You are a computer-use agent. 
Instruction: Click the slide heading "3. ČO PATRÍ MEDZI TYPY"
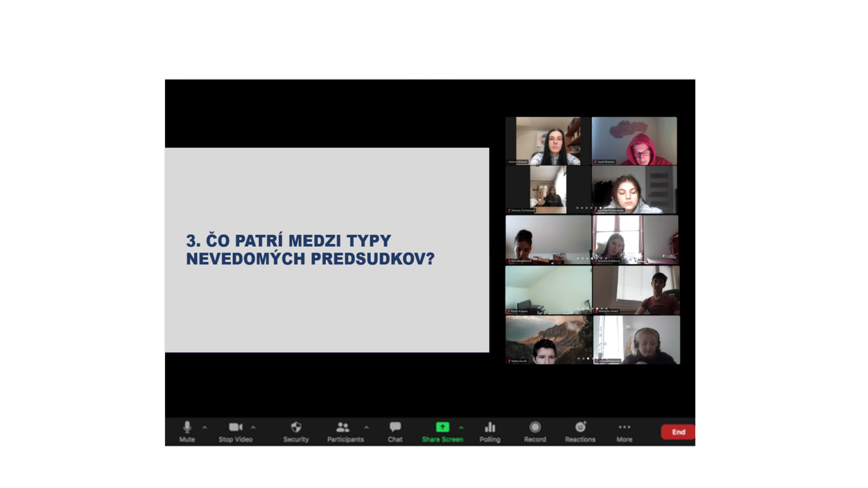click(289, 241)
